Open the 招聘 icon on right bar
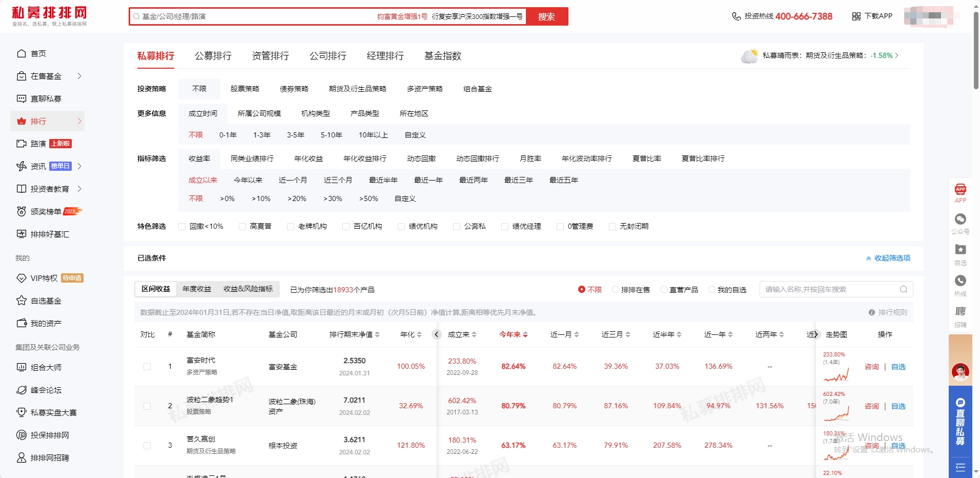The width and height of the screenshot is (980, 478). (x=961, y=311)
